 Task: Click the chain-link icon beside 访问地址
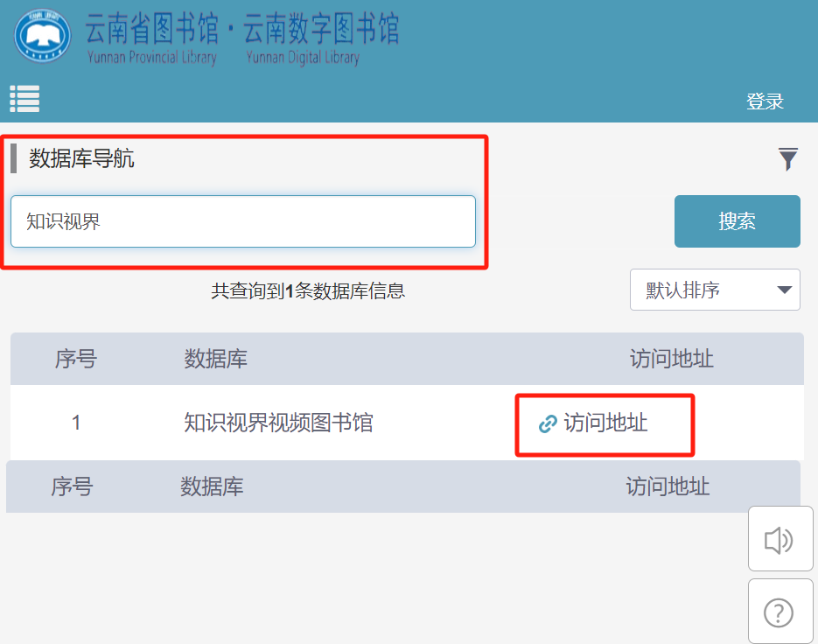549,422
